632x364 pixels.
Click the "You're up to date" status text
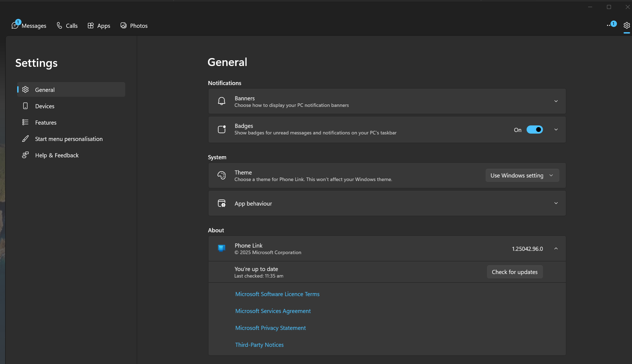[256, 269]
